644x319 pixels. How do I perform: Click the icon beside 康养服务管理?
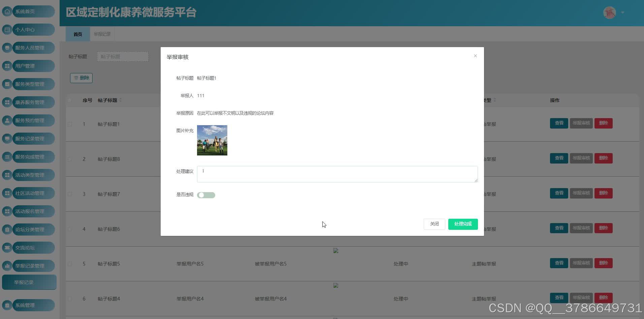[7, 102]
